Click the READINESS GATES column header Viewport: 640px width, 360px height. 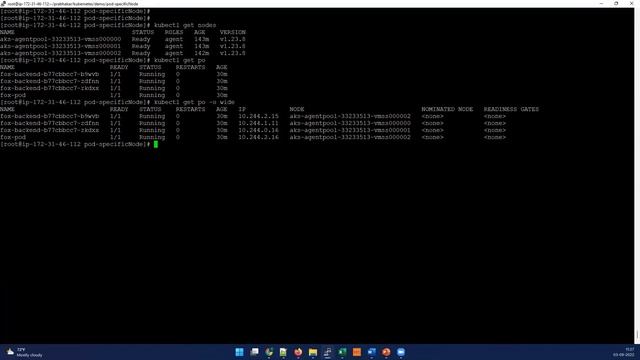click(511, 109)
